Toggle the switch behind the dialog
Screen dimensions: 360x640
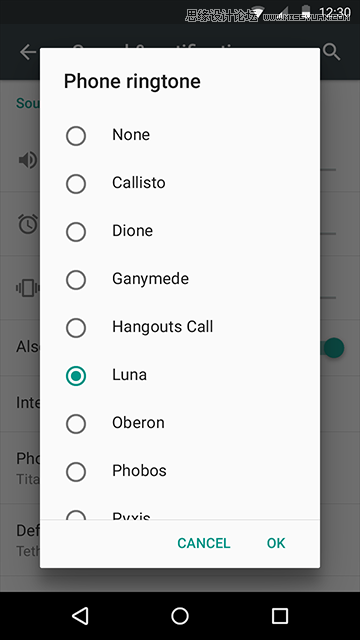[x=332, y=348]
